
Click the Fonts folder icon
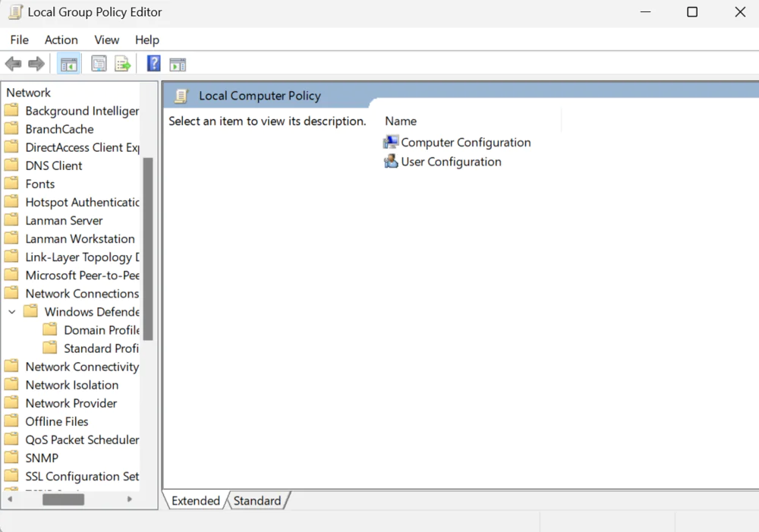[x=11, y=184]
